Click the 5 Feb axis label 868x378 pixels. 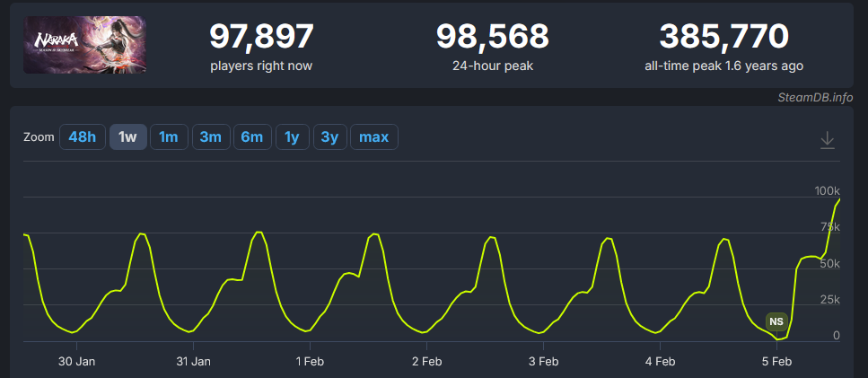777,362
